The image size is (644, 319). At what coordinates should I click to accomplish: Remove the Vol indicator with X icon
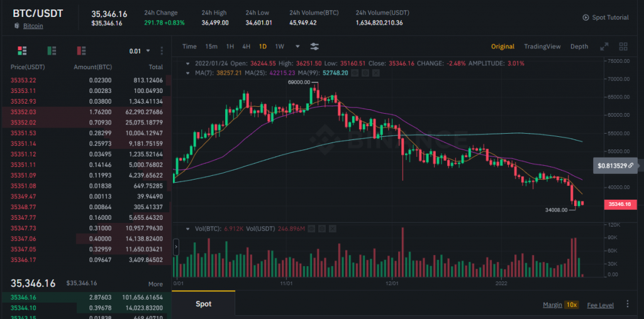pos(332,229)
